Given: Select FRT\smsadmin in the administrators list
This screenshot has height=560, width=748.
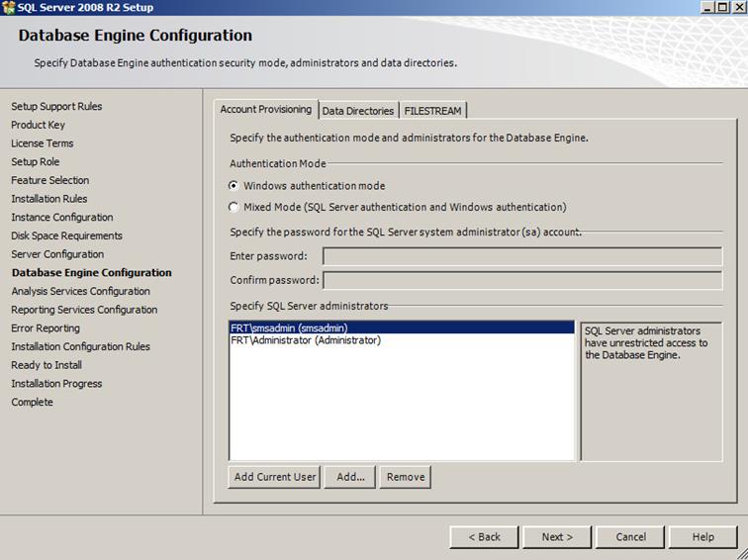Looking at the screenshot, I should 402,327.
